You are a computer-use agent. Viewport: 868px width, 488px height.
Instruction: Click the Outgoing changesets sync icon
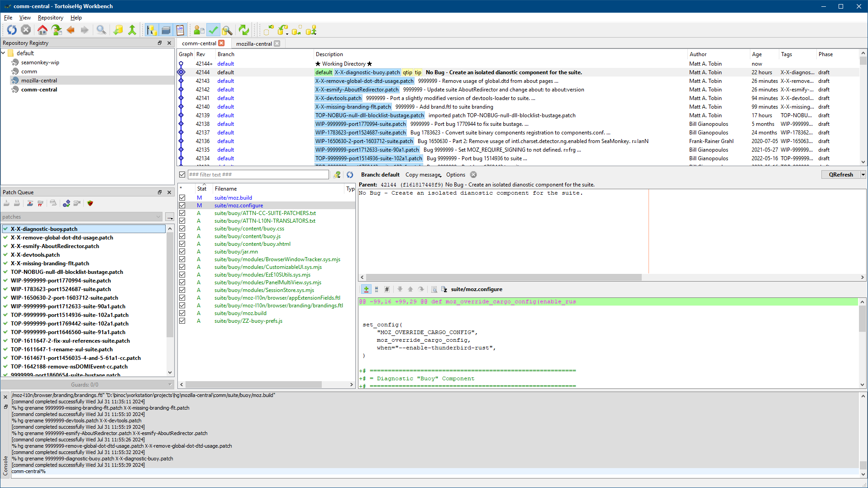(296, 30)
